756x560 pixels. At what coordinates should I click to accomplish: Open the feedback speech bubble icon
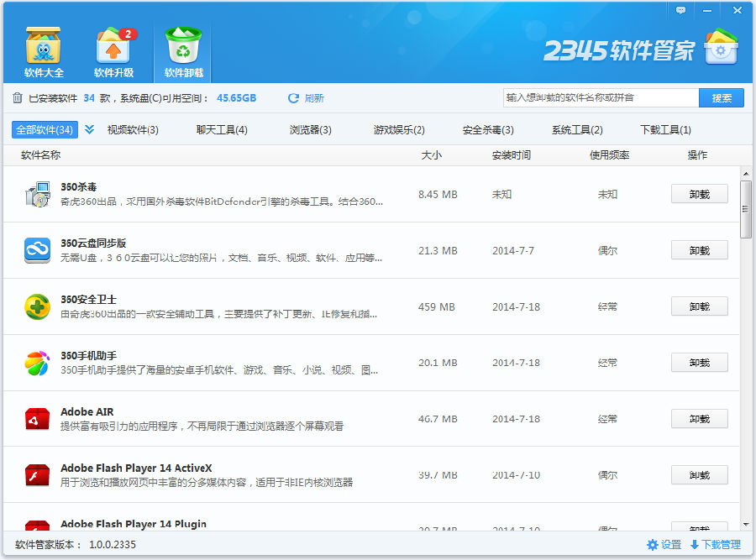[680, 10]
